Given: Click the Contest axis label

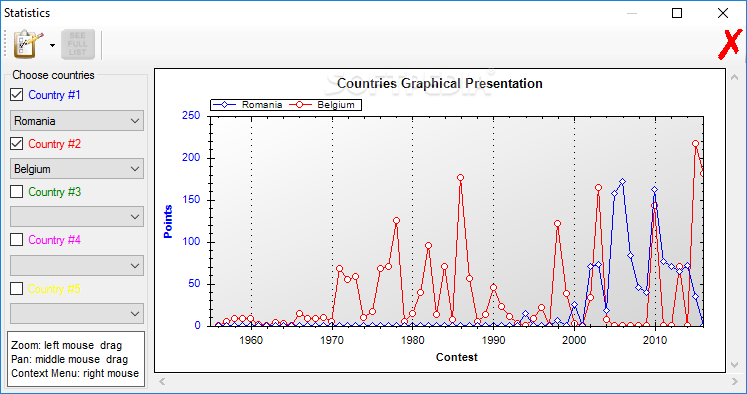Looking at the screenshot, I should [x=456, y=357].
